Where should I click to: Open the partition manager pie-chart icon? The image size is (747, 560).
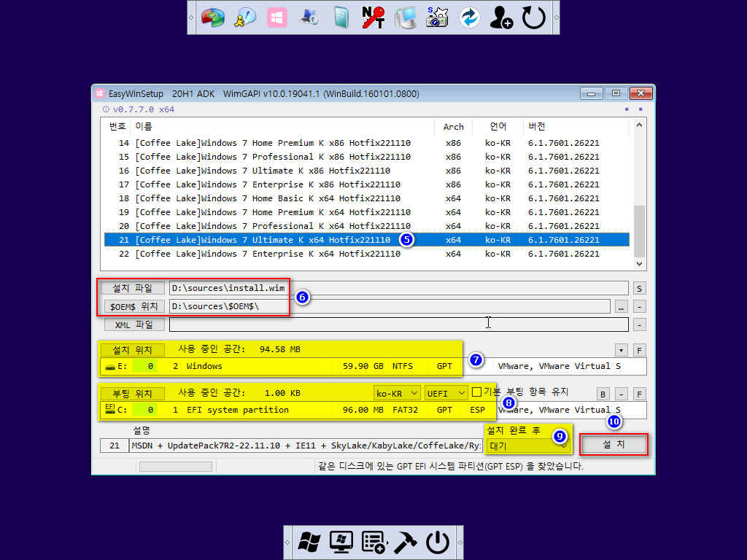tap(213, 18)
